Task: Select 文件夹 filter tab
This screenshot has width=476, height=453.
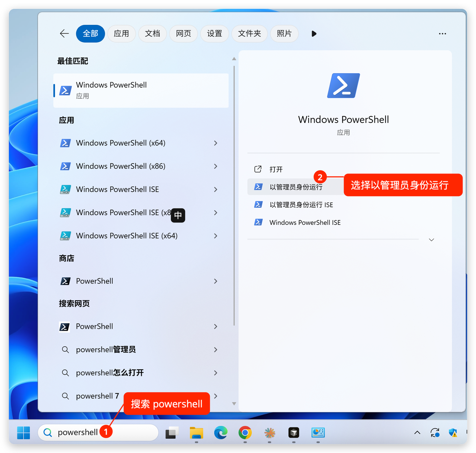Action: click(x=249, y=34)
